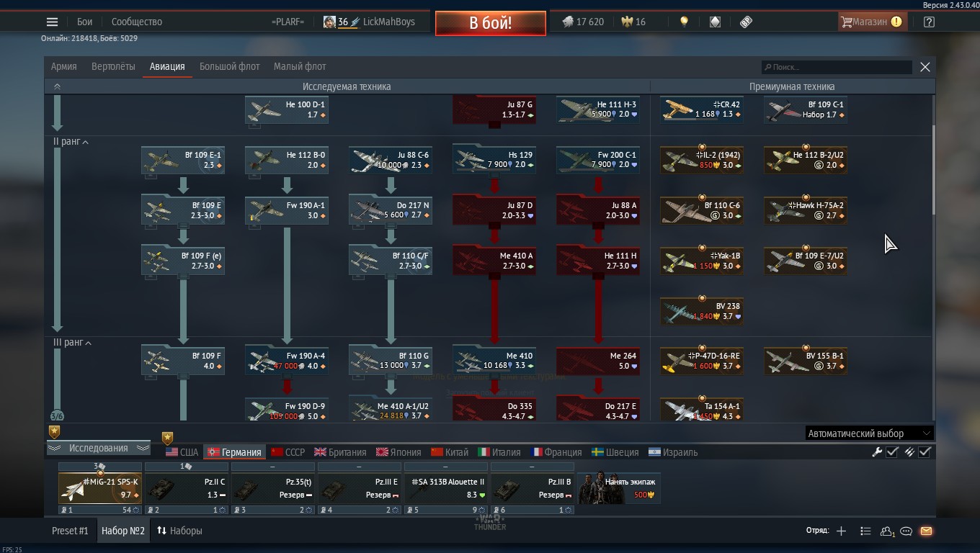Open the hamburger main menu

pos(52,22)
